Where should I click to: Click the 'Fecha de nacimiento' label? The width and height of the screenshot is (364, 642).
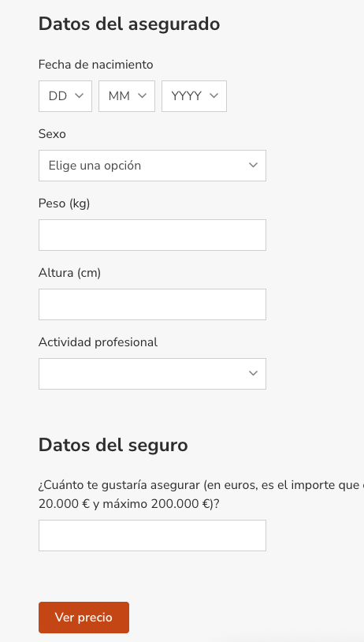point(95,65)
